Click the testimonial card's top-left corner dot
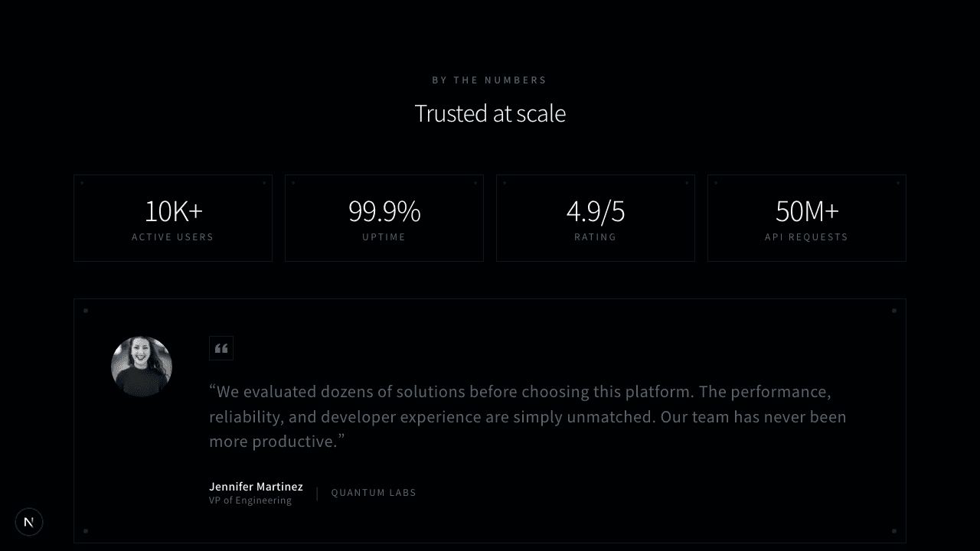 pyautogui.click(x=86, y=311)
